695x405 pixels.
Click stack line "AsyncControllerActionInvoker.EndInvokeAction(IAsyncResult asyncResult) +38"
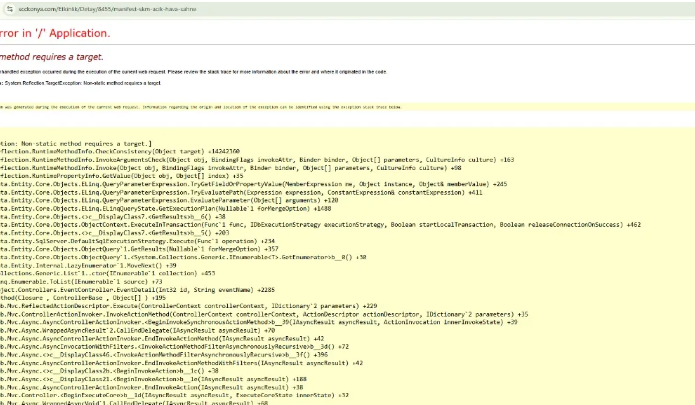point(152,387)
